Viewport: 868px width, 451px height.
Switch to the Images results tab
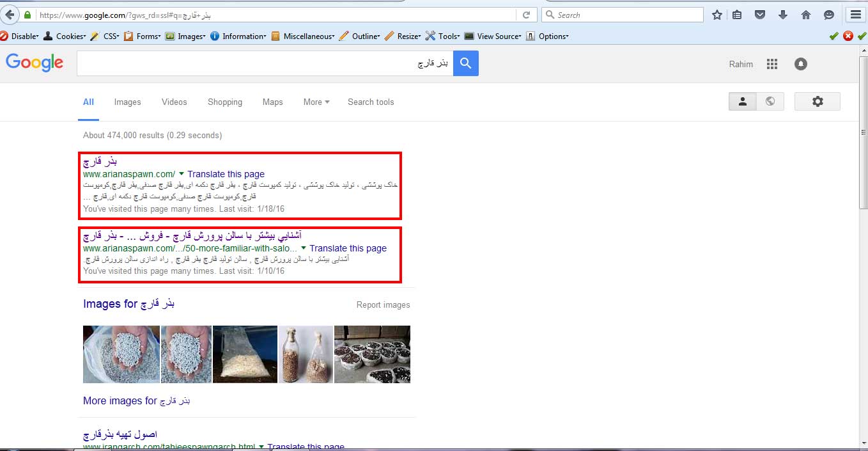click(128, 102)
